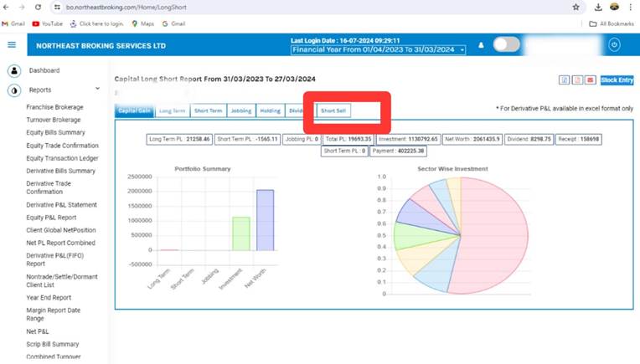
Task: Export report via blue document icon
Action: 564,79
